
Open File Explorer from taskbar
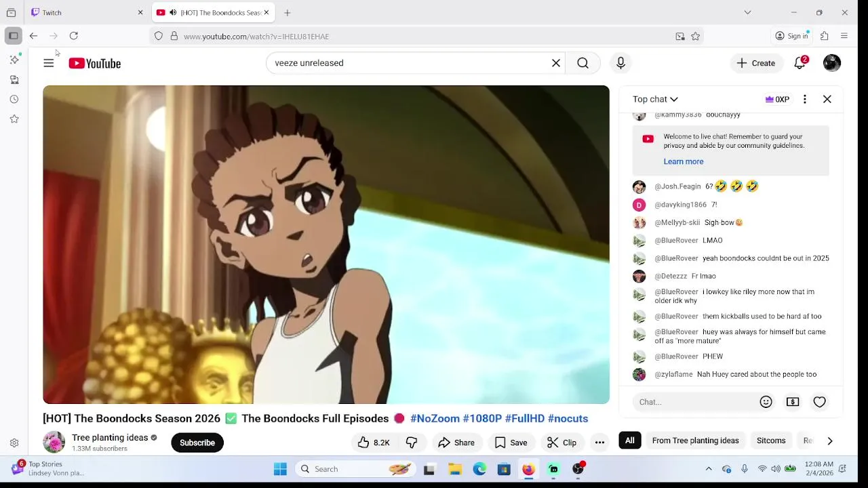[455, 469]
